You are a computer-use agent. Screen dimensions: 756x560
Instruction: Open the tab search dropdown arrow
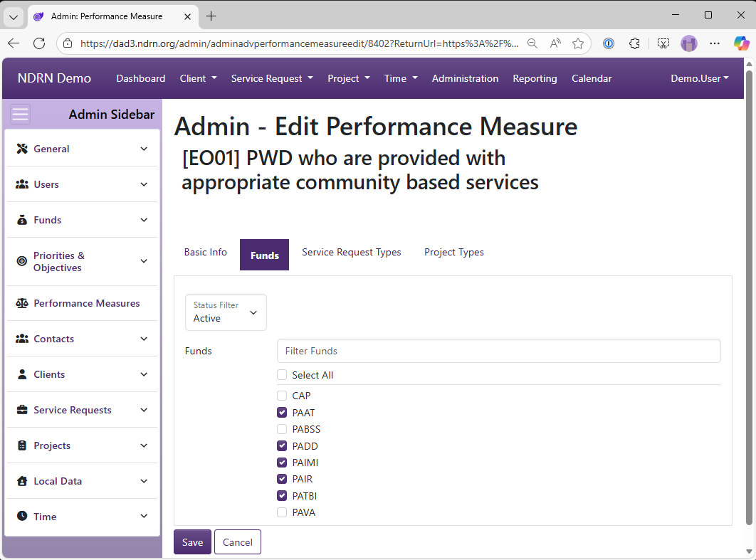pos(14,17)
